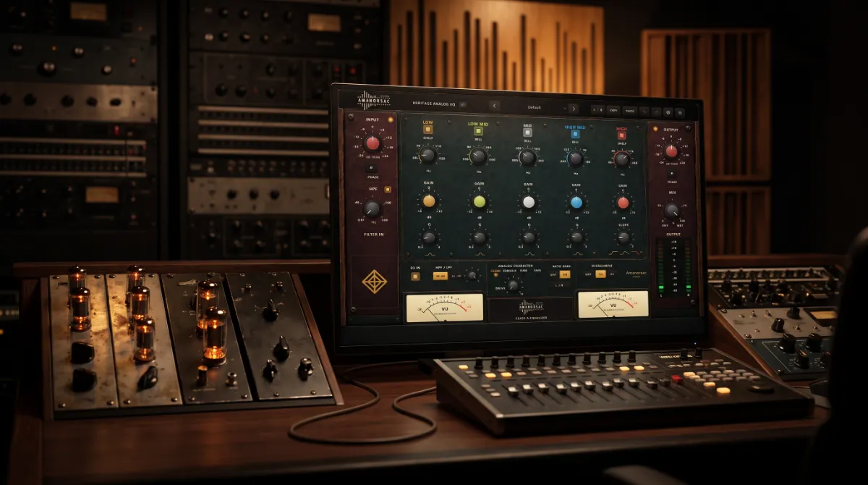Click the Class A Equalizer logo badge at bottom
Screen dimensions: 868x485
[530, 310]
